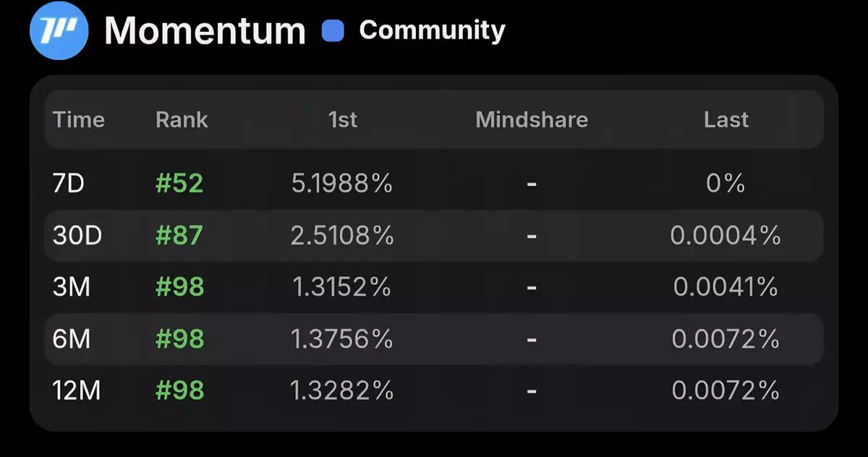868x457 pixels.
Task: Select the 12M timeframe row
Action: click(x=434, y=391)
